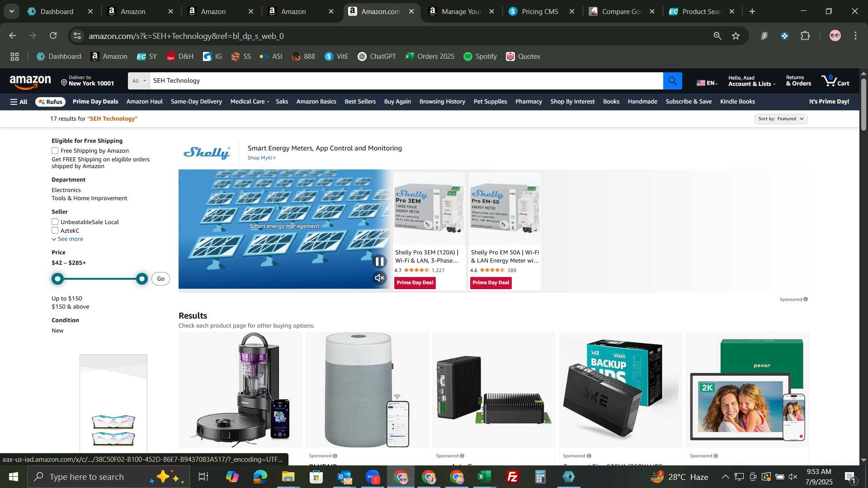Change Deliver to New York 10001
The height and width of the screenshot is (488, 868).
coord(88,81)
